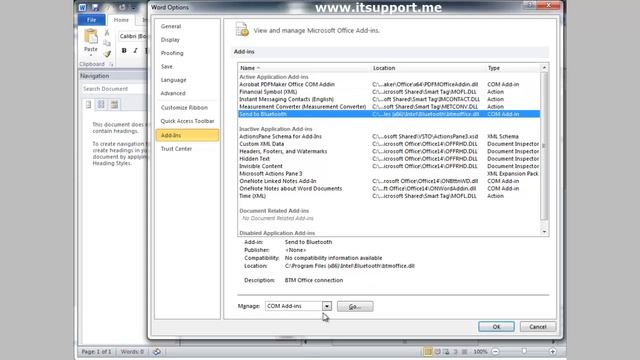Select Hidden Text row
This screenshot has width=640, height=360.
point(389,158)
